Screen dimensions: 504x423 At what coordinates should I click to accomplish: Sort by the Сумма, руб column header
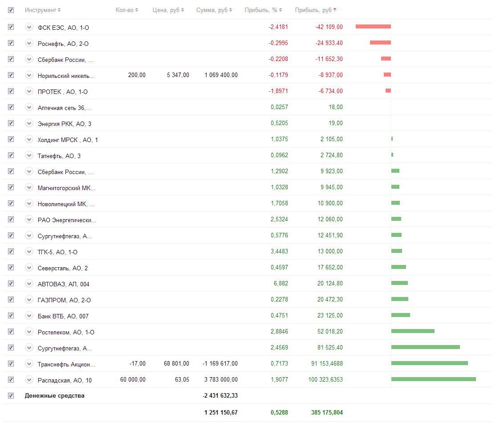(214, 10)
